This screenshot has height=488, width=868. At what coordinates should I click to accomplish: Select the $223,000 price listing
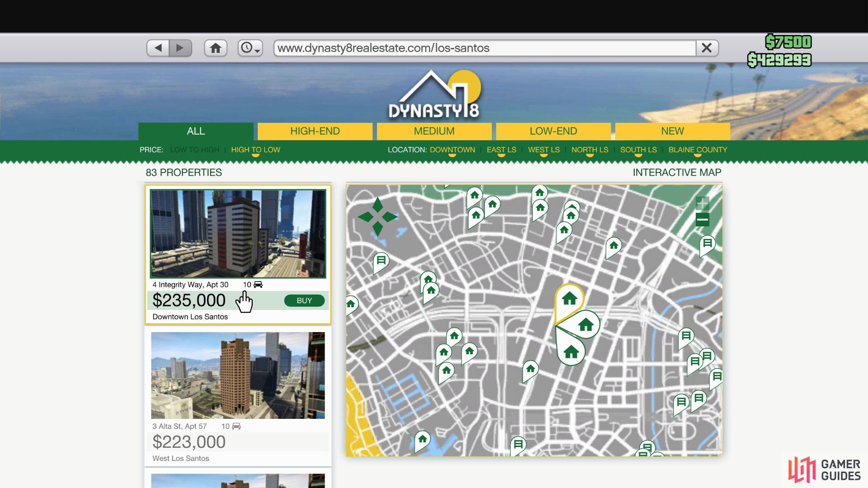point(238,442)
